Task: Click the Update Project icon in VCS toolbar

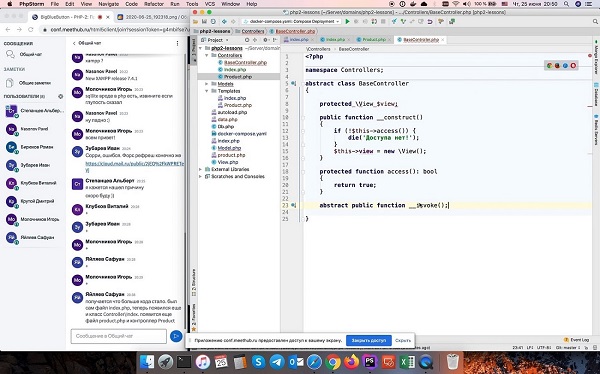Action: [x=395, y=22]
